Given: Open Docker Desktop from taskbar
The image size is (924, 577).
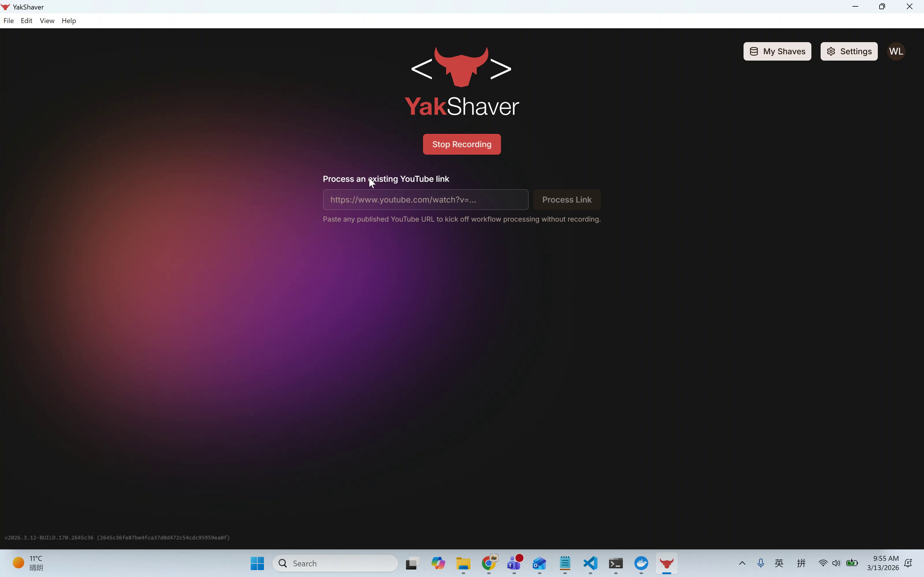Looking at the screenshot, I should 641,563.
